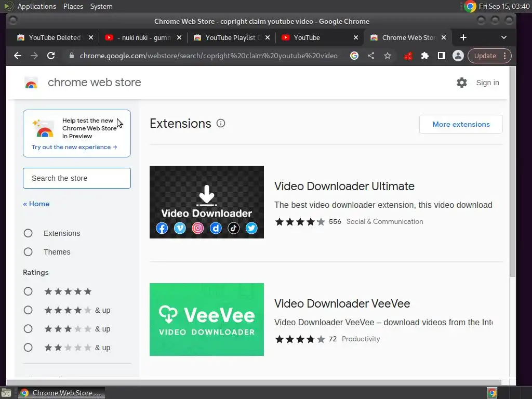Switch to YouTube Playlist tab

click(232, 37)
